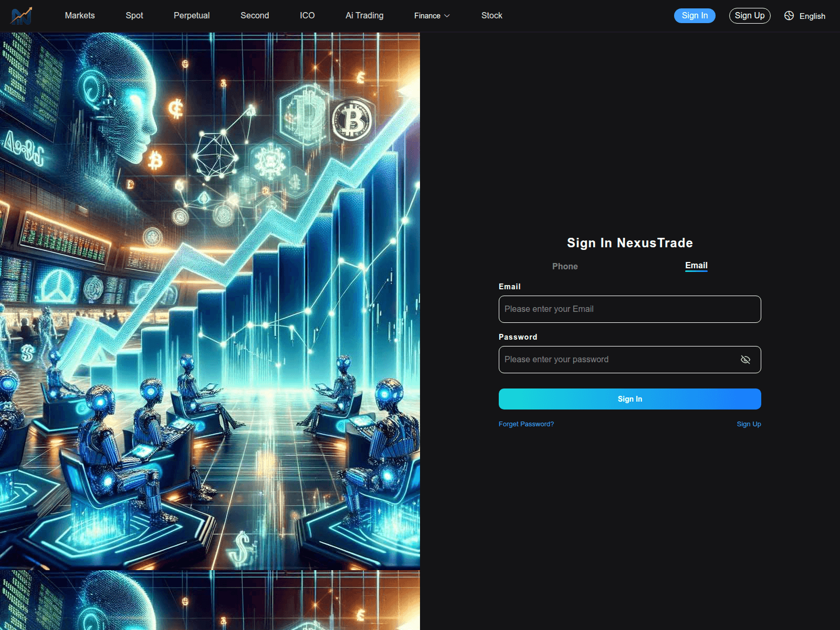The height and width of the screenshot is (630, 840).
Task: Open the Forget Password link
Action: tap(526, 424)
